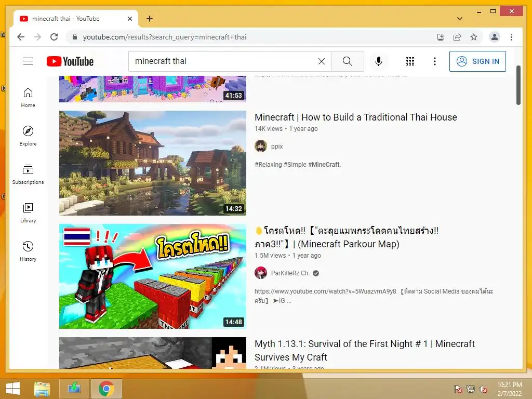532x399 pixels.
Task: Open History in the sidebar
Action: click(x=28, y=251)
